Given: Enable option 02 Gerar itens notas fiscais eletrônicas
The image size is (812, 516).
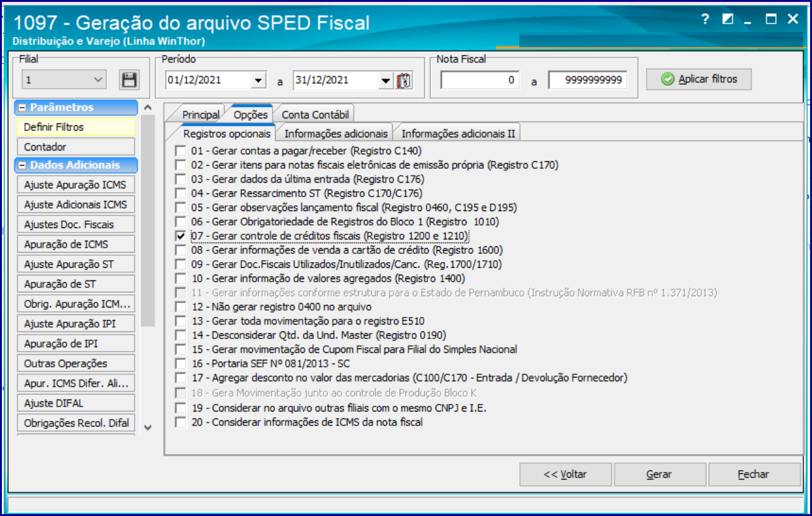Looking at the screenshot, I should [x=181, y=165].
